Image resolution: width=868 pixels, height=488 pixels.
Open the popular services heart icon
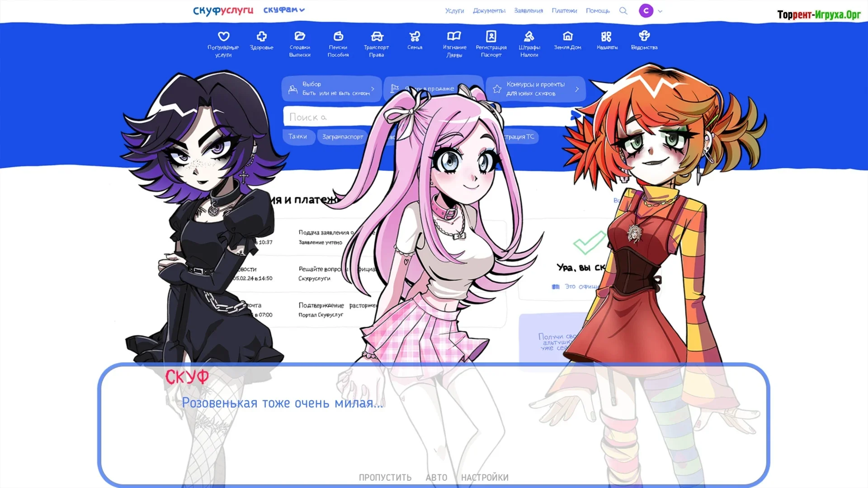click(x=223, y=36)
